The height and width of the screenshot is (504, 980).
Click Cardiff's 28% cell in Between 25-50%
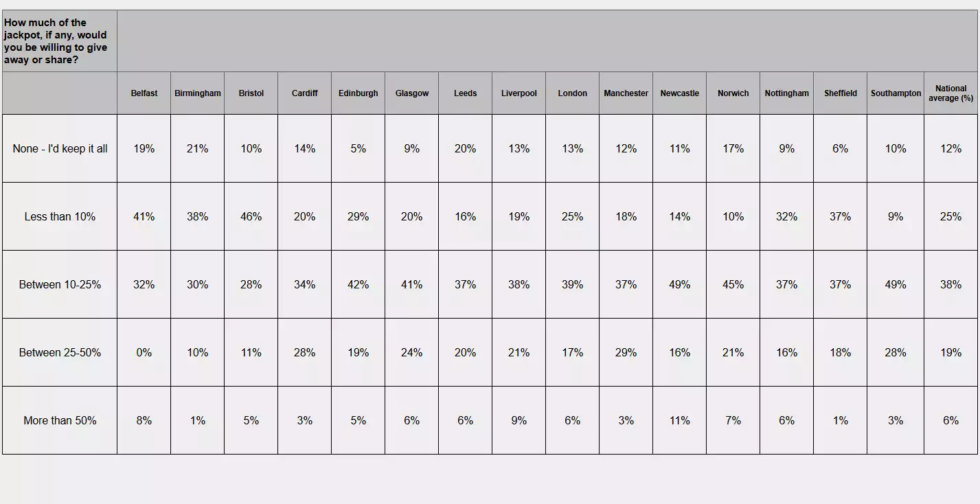coord(305,352)
